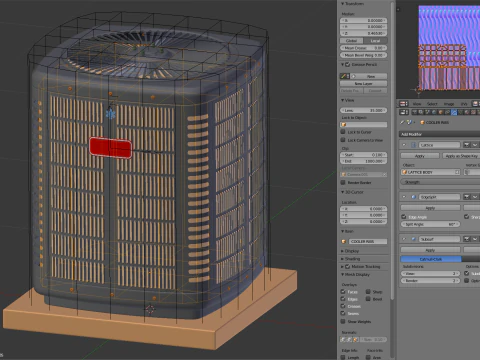Open the Add Modifier dropdown
Image resolution: width=480 pixels, height=360 pixels.
click(439, 134)
